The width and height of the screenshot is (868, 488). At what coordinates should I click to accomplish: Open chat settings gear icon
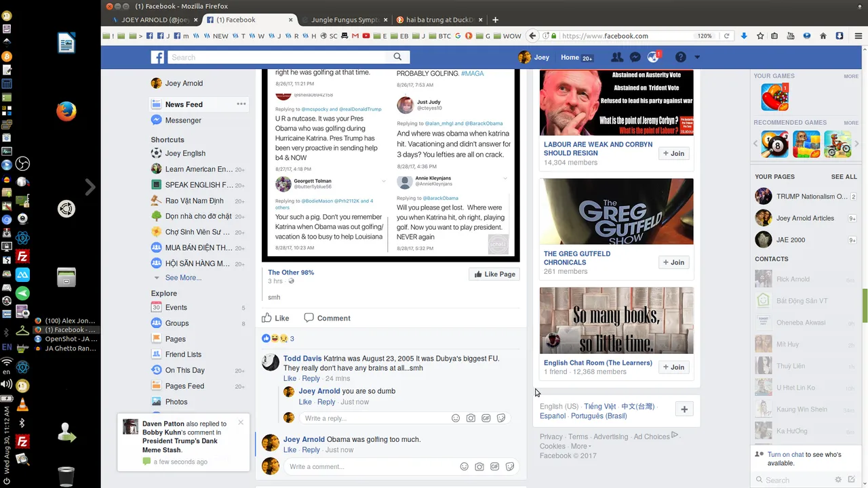[838, 480]
